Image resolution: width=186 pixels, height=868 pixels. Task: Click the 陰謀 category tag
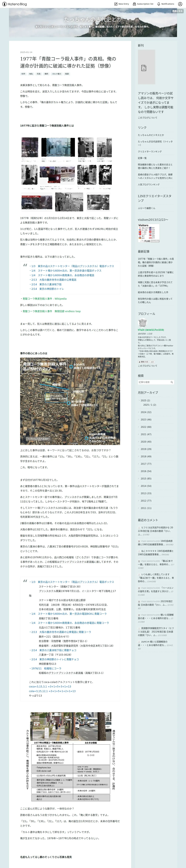click(67, 74)
